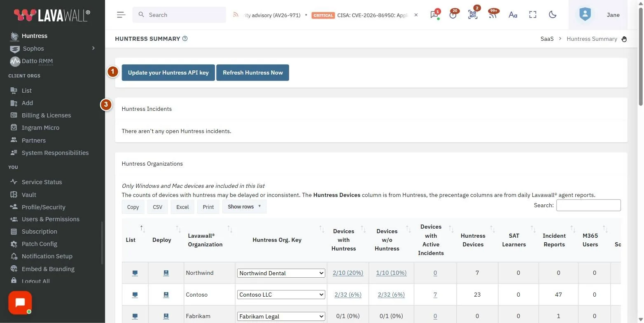The width and height of the screenshot is (644, 323).
Task: Open the Contoso LLC org key dropdown
Action: 281,295
